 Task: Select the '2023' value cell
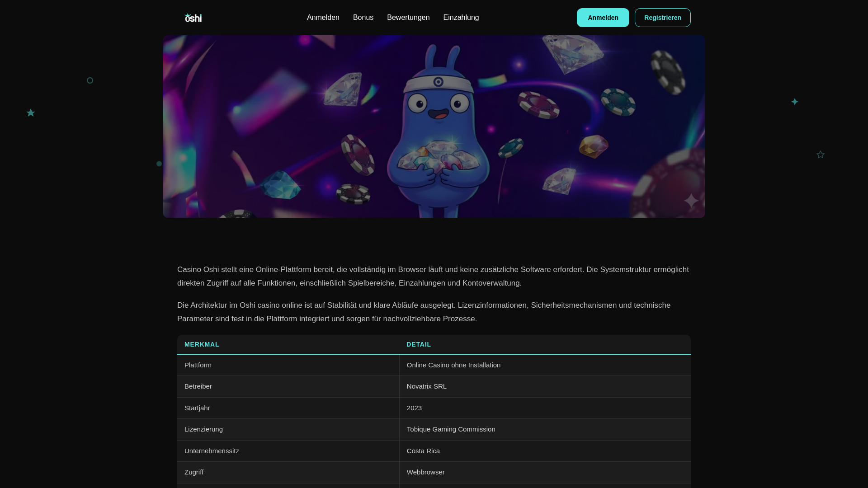coord(545,408)
